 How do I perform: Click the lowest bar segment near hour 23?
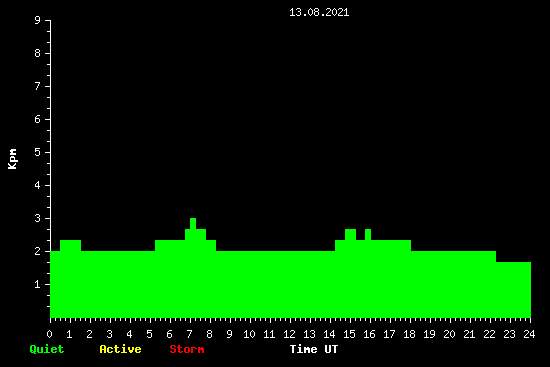click(514, 290)
